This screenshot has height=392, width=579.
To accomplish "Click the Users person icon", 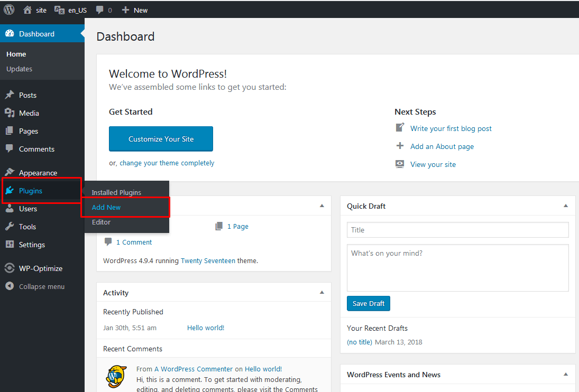I will (x=10, y=208).
